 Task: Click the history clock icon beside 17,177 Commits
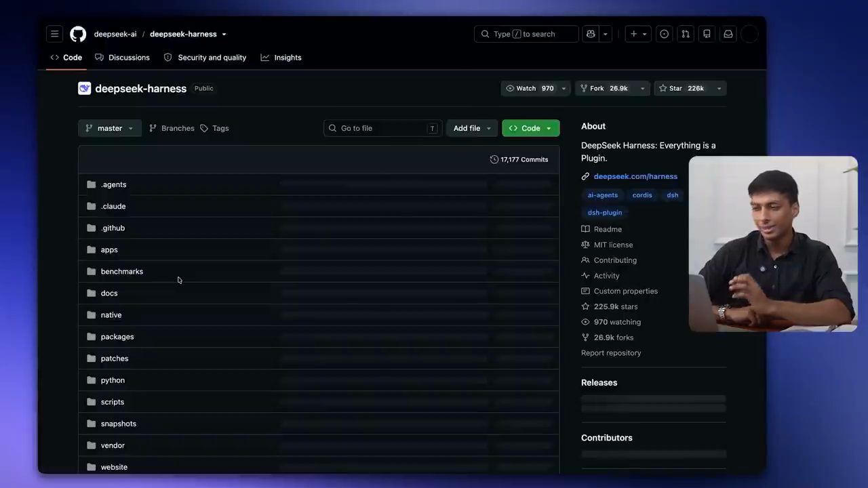(x=494, y=159)
